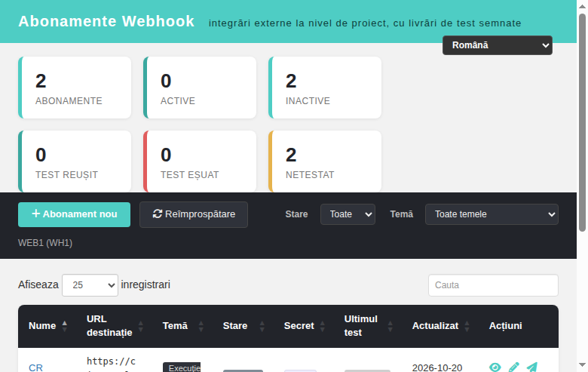The height and width of the screenshot is (372, 588).
Task: Click the Test reușit count card
Action: coord(75,161)
